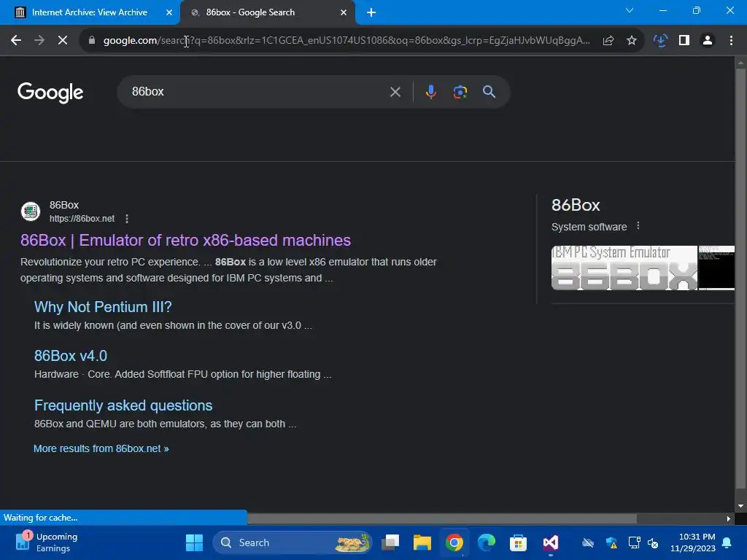Close the 86box Google Search tab

click(344, 12)
